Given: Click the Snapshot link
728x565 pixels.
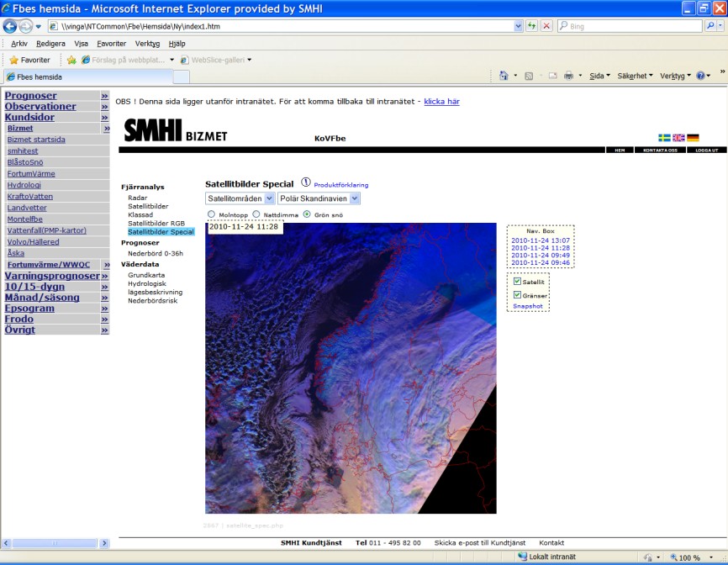Looking at the screenshot, I should 527,306.
